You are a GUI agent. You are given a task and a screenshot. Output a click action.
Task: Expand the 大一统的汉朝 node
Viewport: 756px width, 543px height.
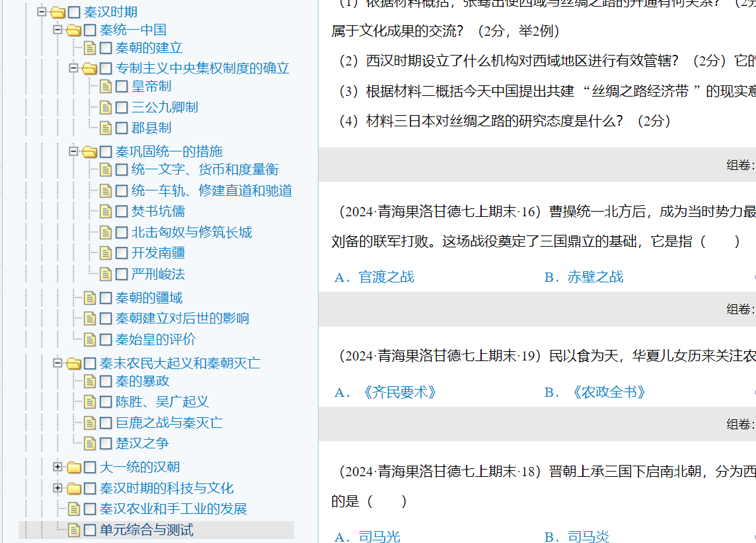pos(58,467)
